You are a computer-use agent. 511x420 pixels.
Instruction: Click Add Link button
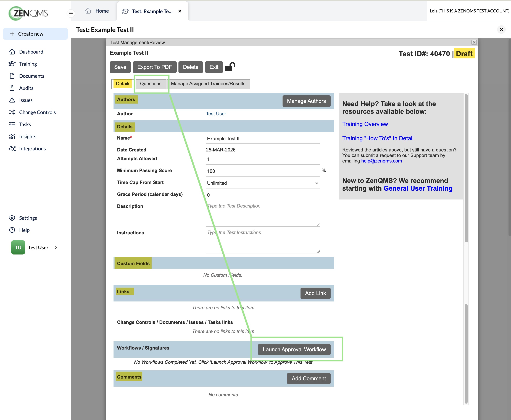[x=315, y=293]
